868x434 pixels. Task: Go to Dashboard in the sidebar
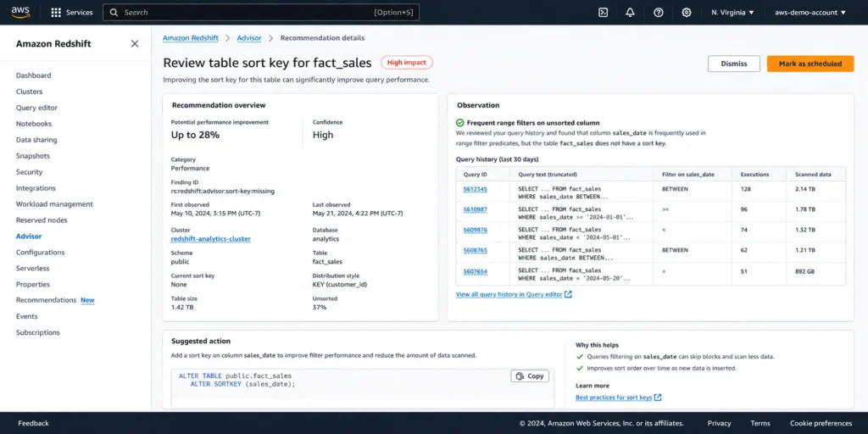click(x=33, y=75)
